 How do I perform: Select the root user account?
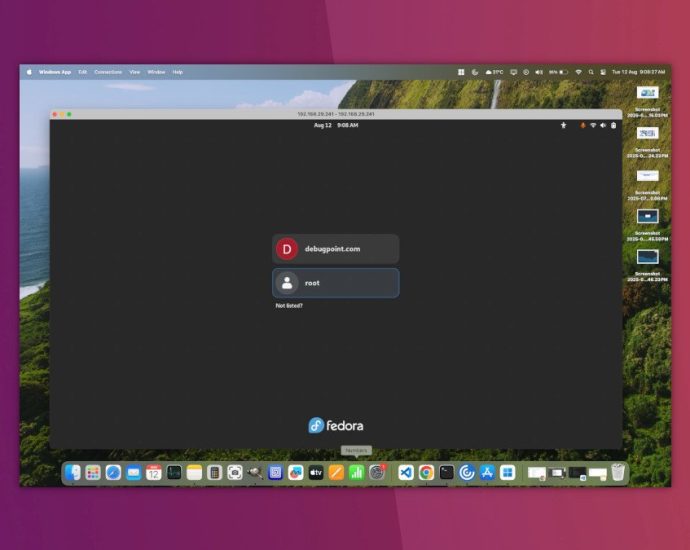pos(335,283)
